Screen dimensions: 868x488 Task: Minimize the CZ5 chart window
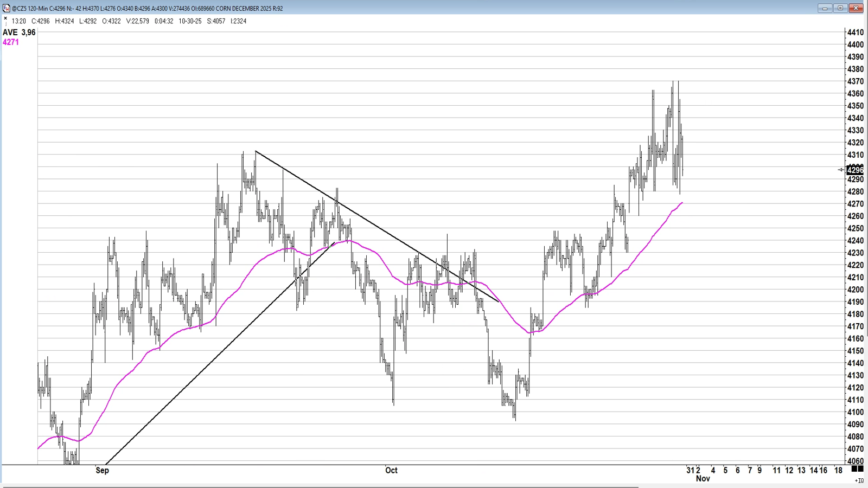pos(825,8)
